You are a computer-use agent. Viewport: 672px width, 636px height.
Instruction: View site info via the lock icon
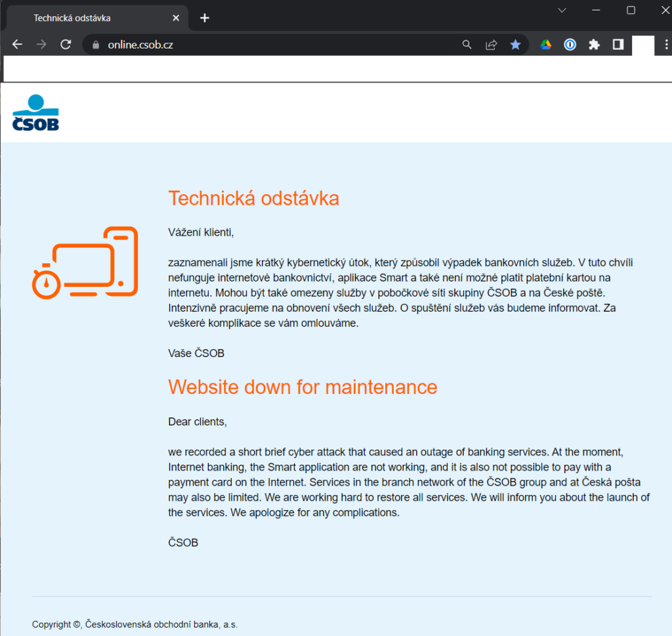click(96, 45)
